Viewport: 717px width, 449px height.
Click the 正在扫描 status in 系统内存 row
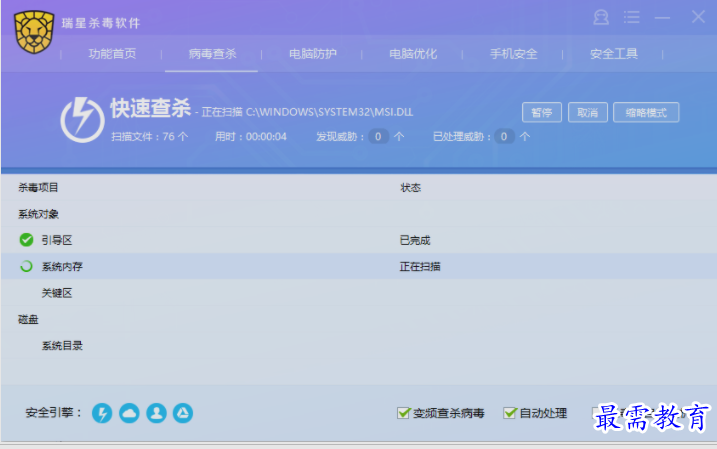tap(420, 267)
